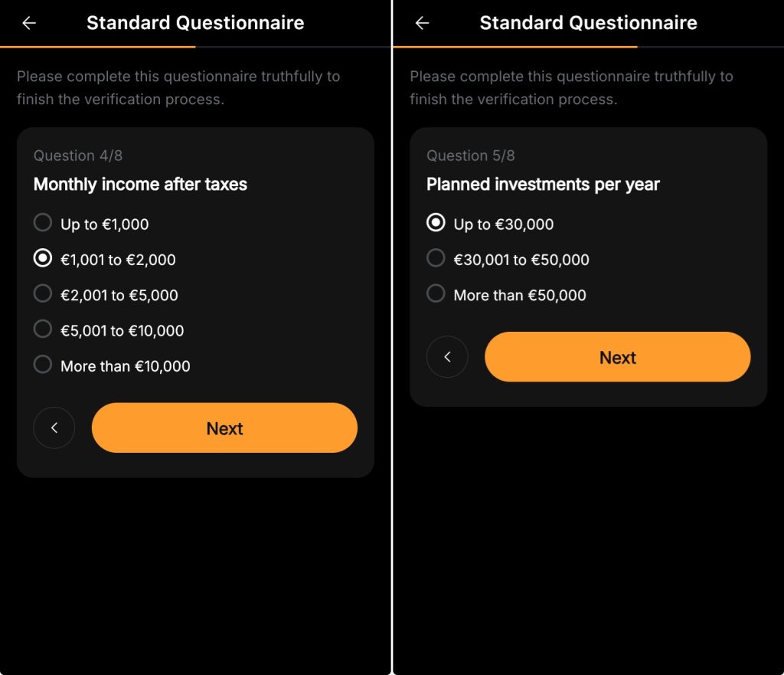Click the 'Monthly income after taxes' heading
784x675 pixels.
coord(140,184)
